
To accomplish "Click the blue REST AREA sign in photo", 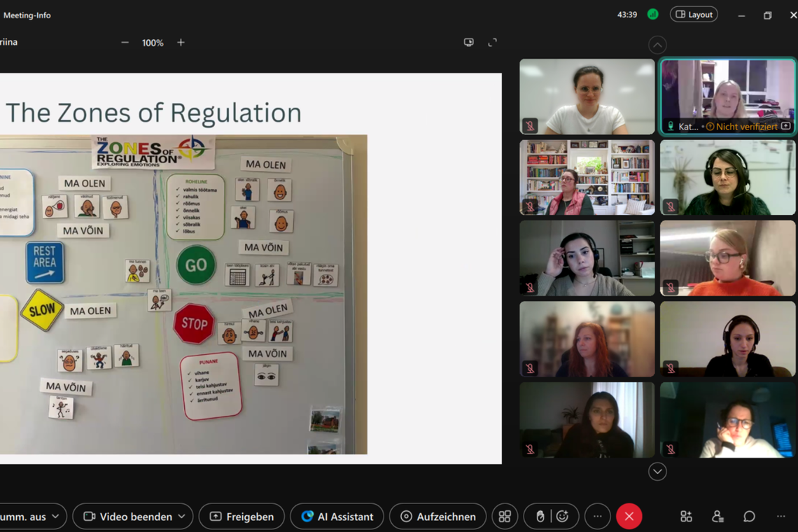I will [x=45, y=262].
